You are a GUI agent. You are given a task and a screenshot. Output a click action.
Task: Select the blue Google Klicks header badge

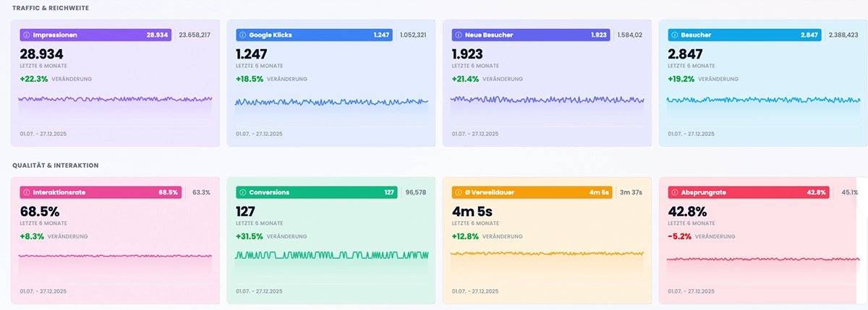coord(314,35)
